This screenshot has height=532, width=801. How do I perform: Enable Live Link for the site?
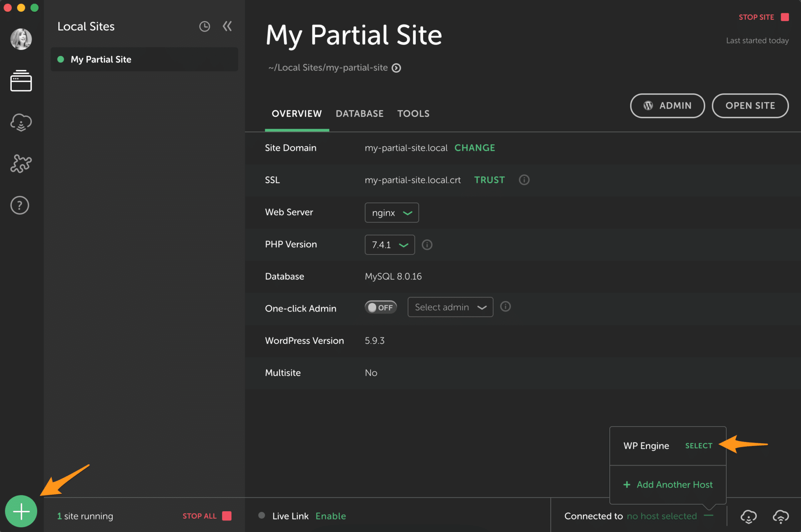(x=330, y=516)
